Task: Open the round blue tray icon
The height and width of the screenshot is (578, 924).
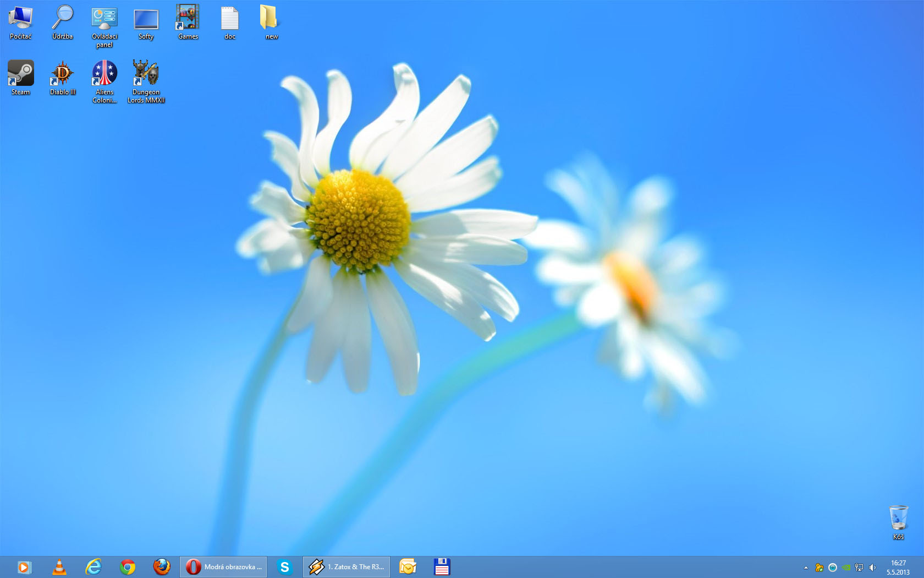Action: tap(832, 568)
